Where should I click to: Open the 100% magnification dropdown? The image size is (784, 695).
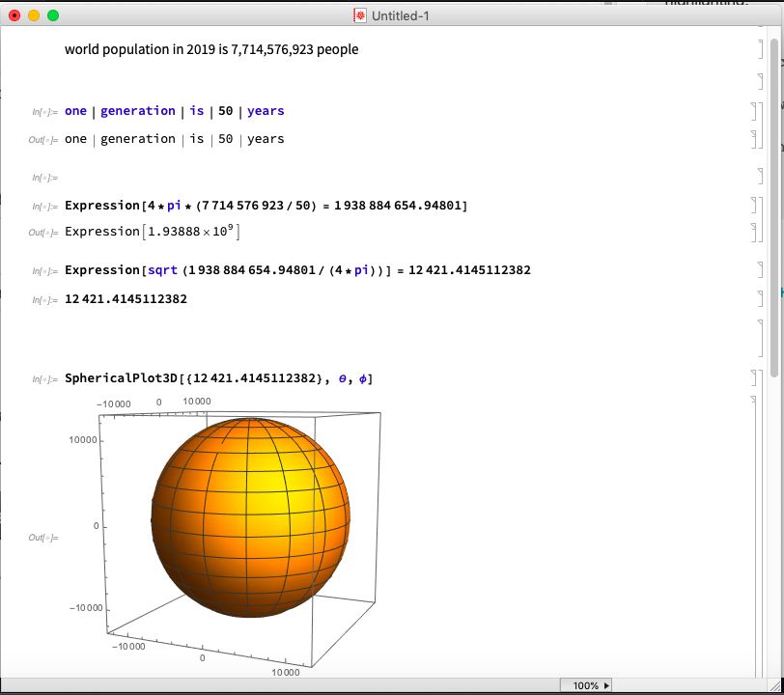(585, 685)
